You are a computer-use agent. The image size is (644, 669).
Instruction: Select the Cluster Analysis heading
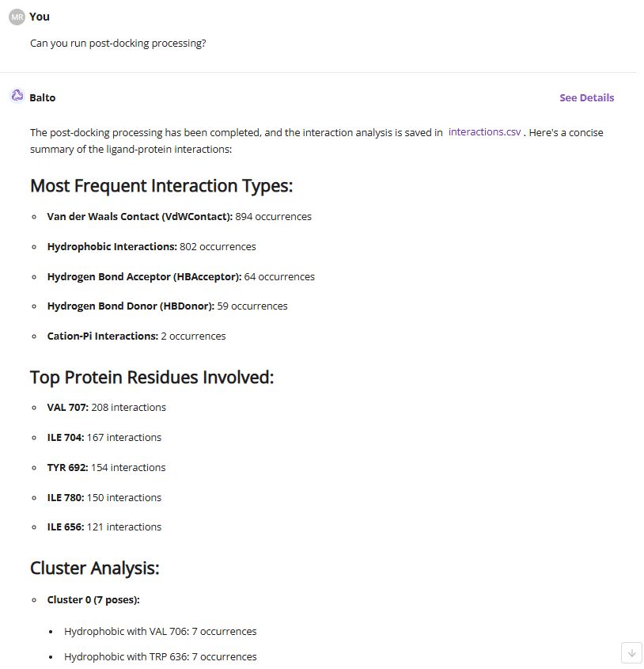click(95, 568)
